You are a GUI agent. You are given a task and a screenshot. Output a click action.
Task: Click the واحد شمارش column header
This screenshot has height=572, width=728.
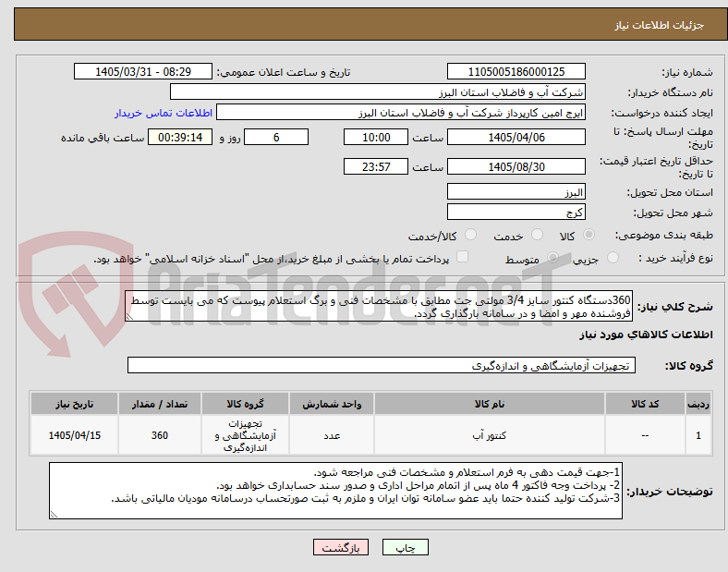(x=332, y=404)
